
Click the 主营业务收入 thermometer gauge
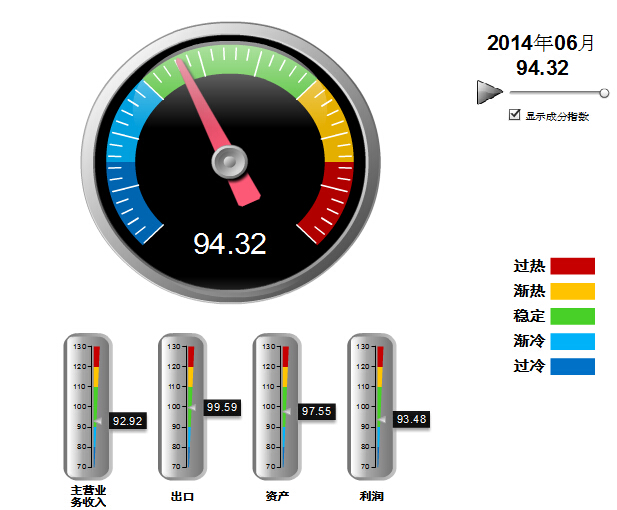coord(88,405)
